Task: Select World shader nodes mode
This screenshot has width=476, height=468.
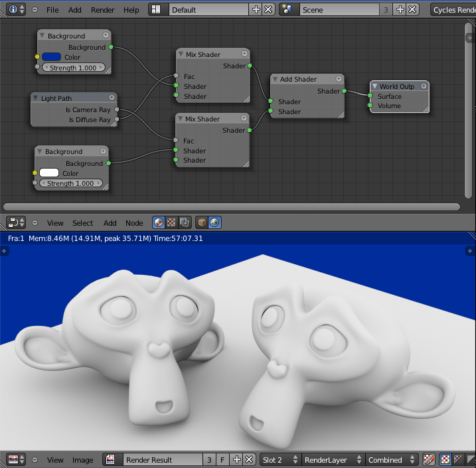Action: point(214,222)
